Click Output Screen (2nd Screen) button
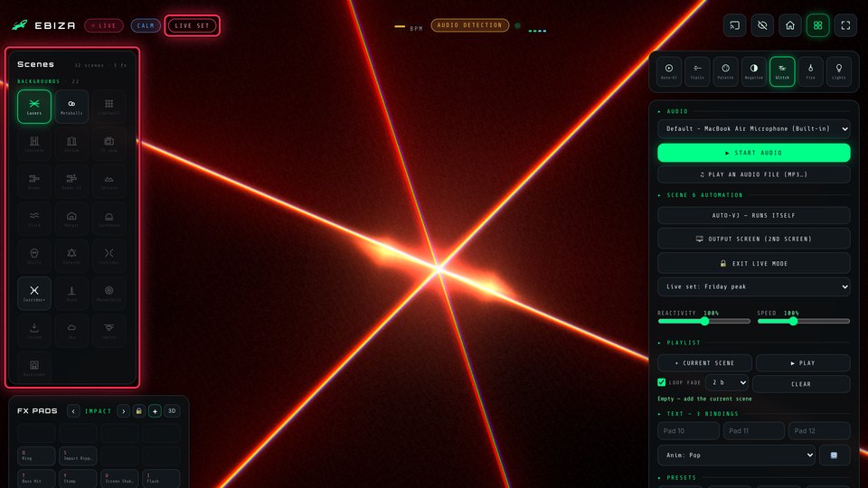Viewport: 868px width, 488px height. click(753, 239)
